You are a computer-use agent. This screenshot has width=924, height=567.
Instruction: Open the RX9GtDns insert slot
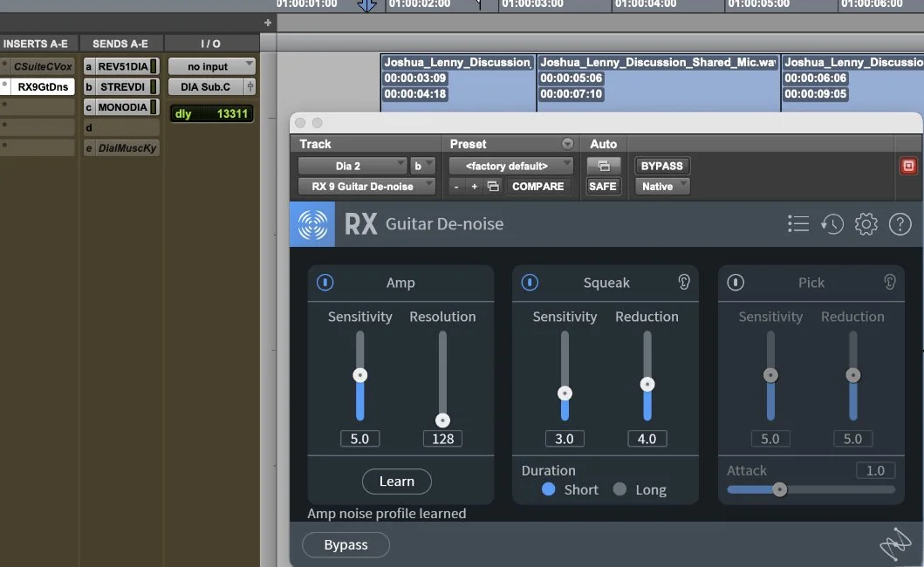43,86
